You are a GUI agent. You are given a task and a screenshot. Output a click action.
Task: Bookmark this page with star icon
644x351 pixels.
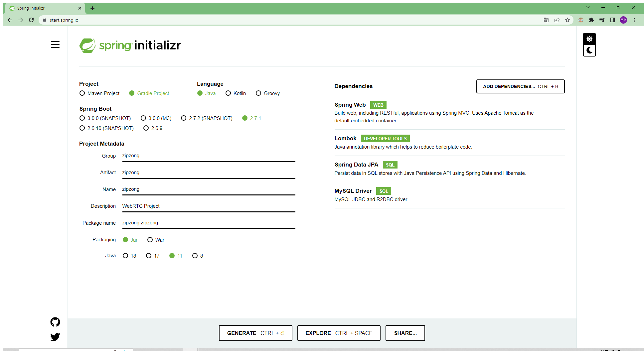click(x=567, y=20)
